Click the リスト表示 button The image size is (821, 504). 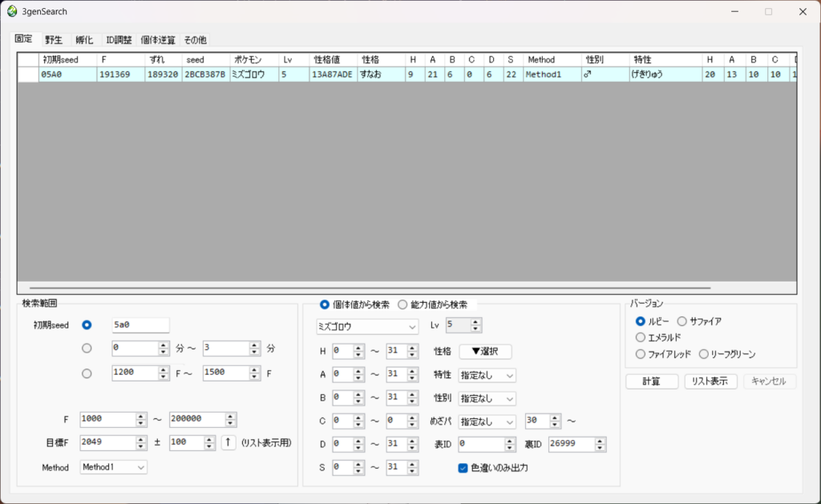click(x=710, y=381)
